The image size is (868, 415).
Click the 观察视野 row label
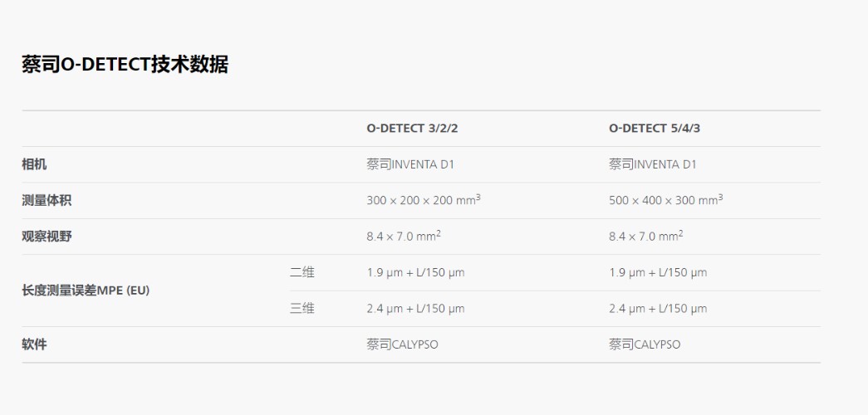tap(47, 237)
